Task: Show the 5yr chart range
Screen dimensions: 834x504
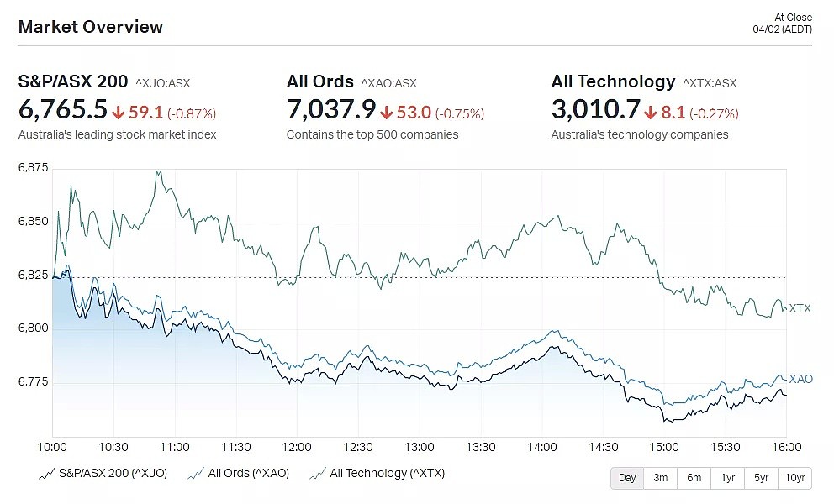Action: [761, 478]
